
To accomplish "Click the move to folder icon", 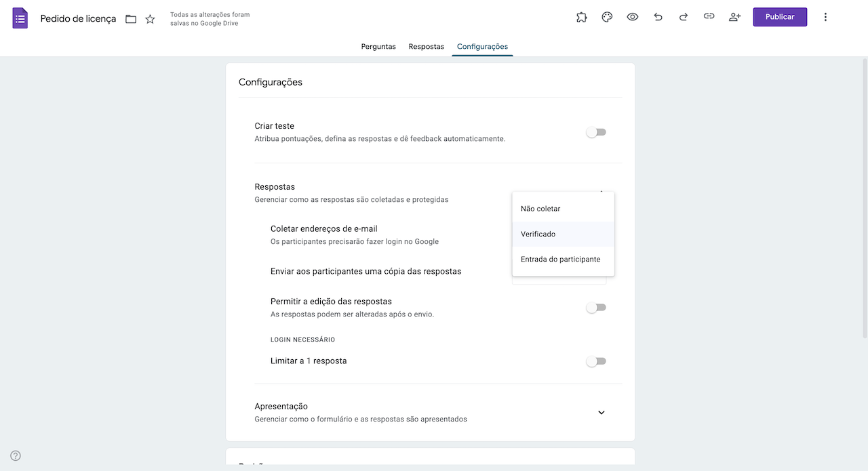I will click(131, 19).
